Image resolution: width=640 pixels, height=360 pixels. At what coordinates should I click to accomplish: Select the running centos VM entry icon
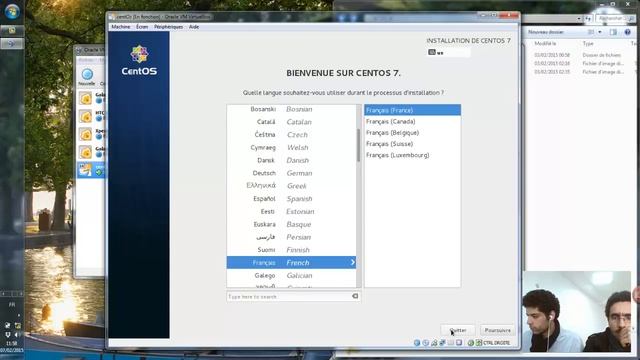(85, 170)
